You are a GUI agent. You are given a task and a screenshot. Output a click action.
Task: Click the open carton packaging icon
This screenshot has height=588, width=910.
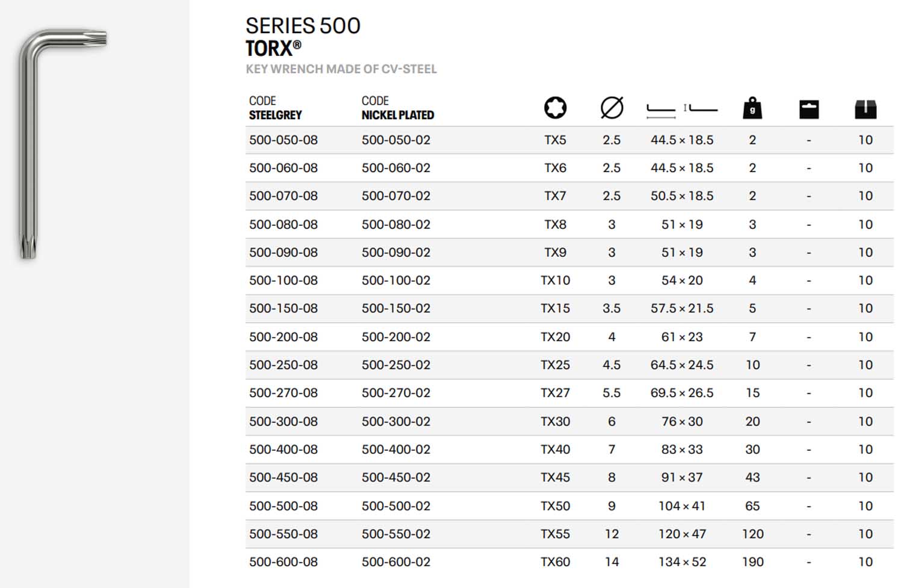click(x=865, y=110)
